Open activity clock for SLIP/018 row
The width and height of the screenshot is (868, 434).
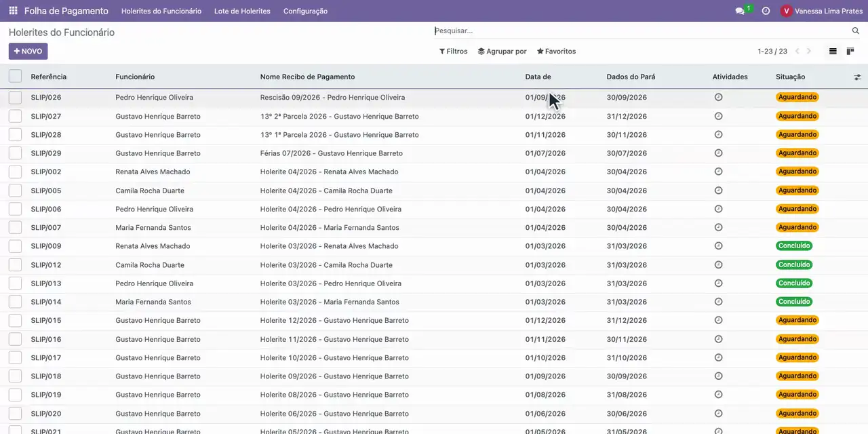coord(719,376)
